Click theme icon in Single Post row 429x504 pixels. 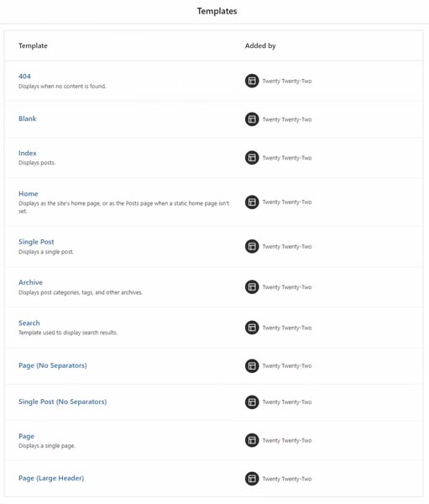pyautogui.click(x=252, y=246)
